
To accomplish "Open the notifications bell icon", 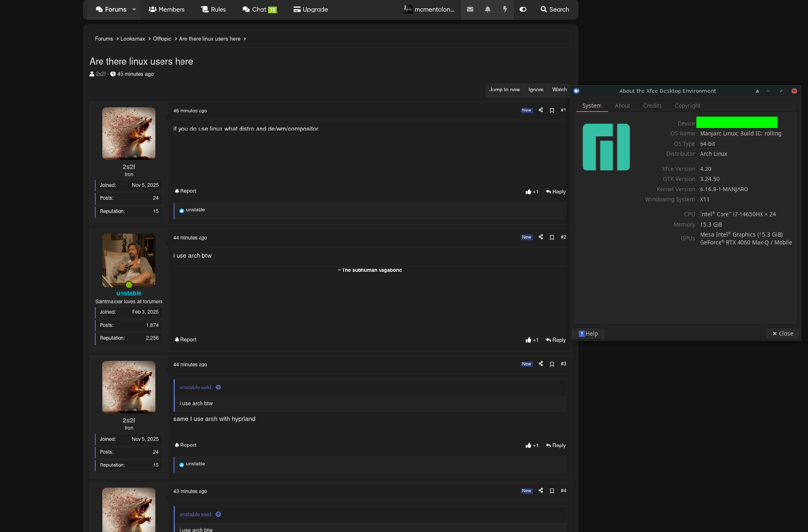I will click(x=488, y=9).
